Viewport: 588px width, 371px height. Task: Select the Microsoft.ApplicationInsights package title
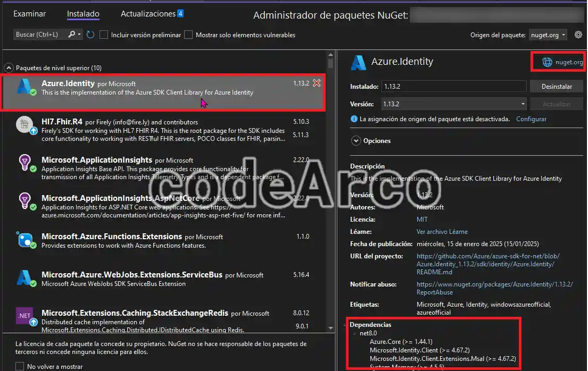pos(97,160)
